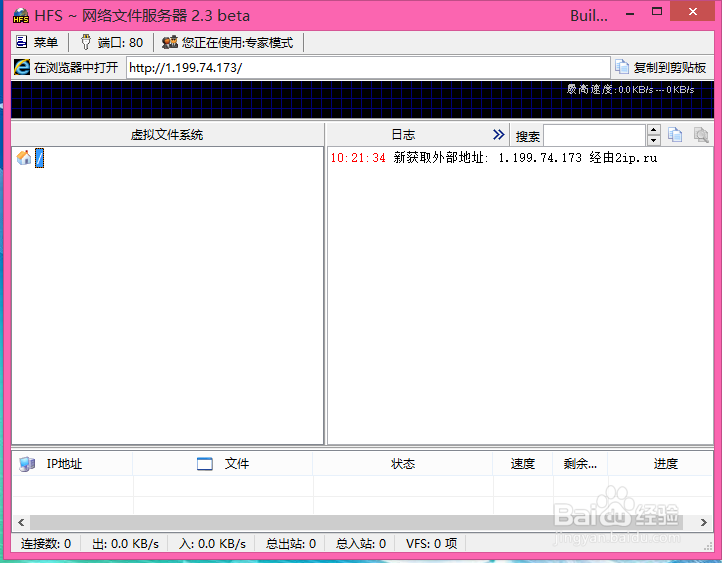This screenshot has width=722, height=563.
Task: Click the search up arrow stepper
Action: click(x=653, y=130)
